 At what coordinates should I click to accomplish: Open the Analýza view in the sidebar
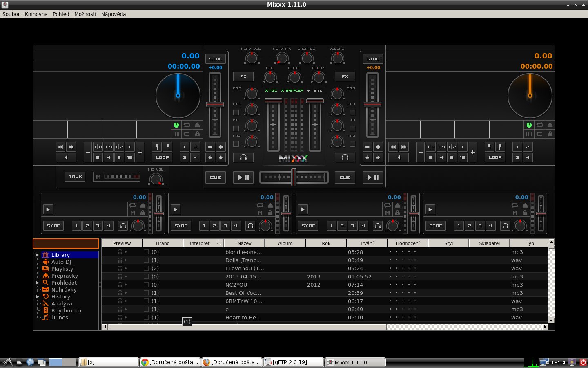(x=61, y=304)
